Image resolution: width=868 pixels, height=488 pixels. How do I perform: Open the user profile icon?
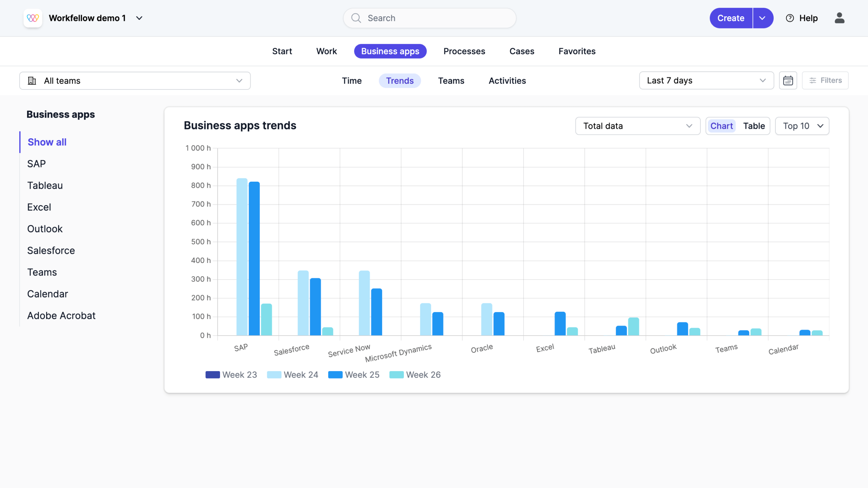coord(839,18)
